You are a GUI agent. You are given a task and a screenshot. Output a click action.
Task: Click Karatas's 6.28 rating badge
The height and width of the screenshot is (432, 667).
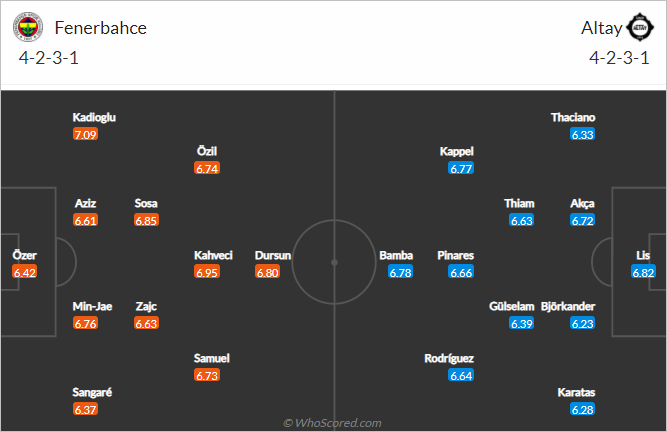click(x=582, y=409)
